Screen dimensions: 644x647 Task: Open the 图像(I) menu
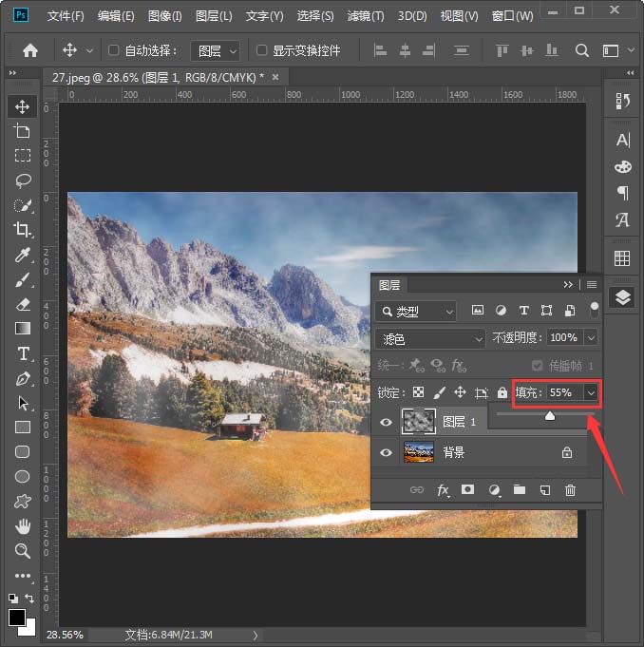pos(164,16)
